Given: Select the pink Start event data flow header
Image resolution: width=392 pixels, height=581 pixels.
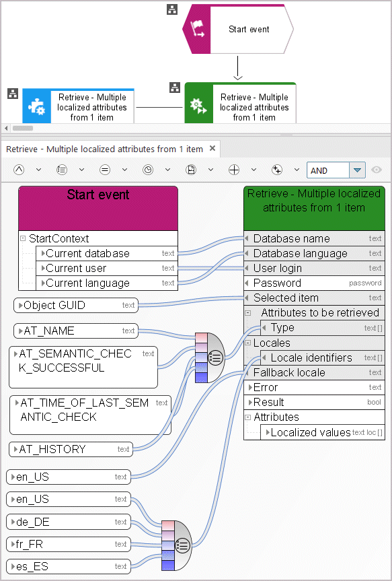Looking at the screenshot, I should [x=98, y=208].
